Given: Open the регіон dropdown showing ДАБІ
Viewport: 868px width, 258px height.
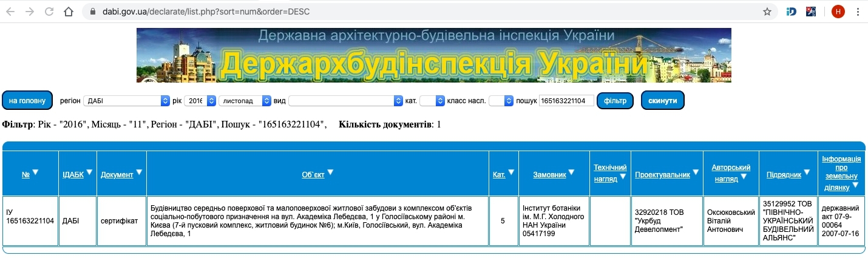Looking at the screenshot, I should [x=127, y=101].
